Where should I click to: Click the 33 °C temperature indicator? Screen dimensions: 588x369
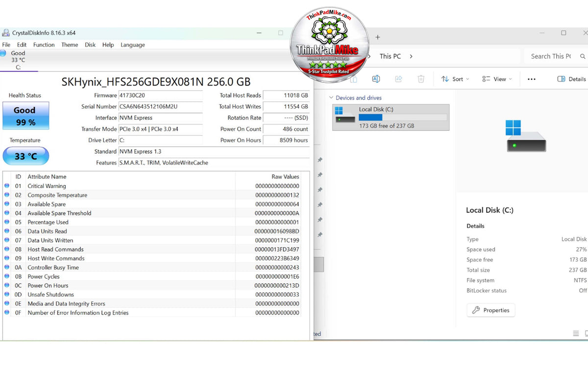[x=26, y=156]
